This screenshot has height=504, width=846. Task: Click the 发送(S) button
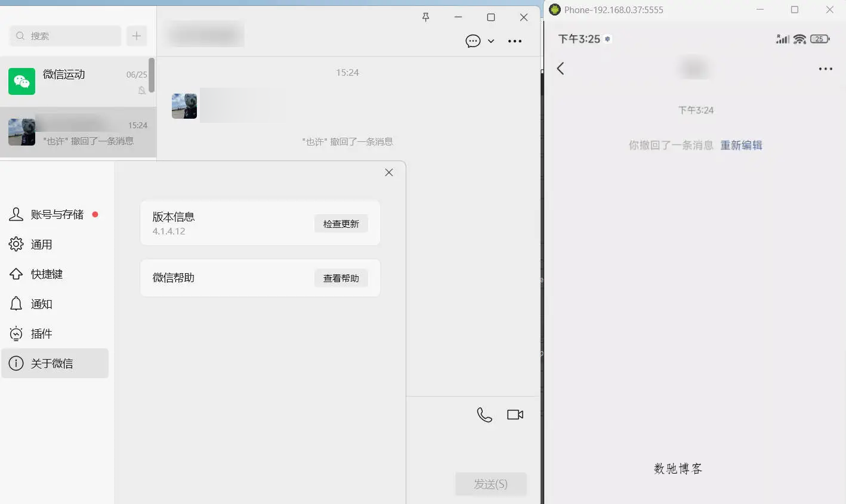[491, 484]
